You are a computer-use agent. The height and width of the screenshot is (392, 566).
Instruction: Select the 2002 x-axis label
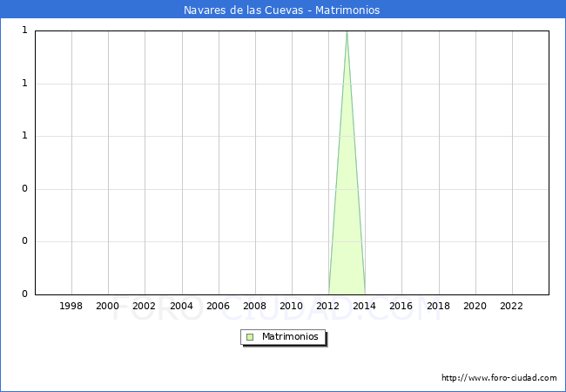144,306
